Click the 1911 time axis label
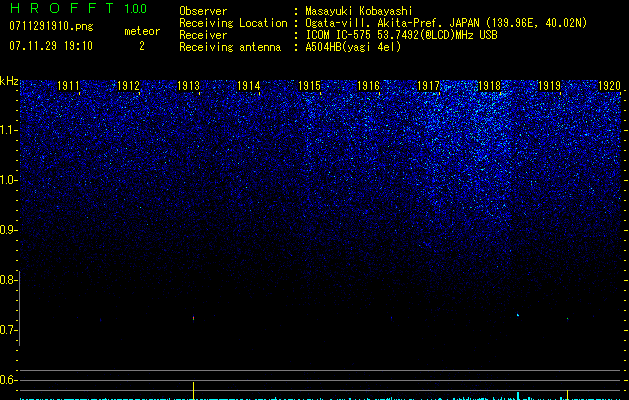Viewport: 629px width, 400px height. [68, 86]
